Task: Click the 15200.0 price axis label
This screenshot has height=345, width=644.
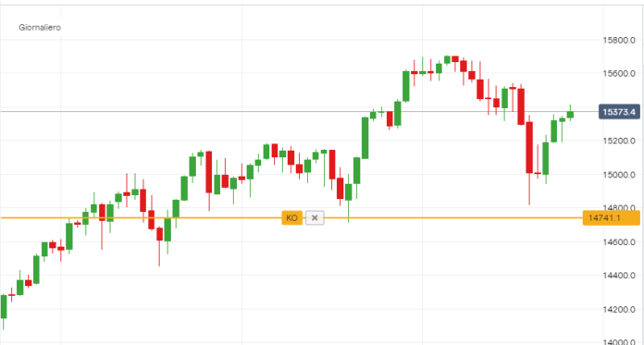Action: coord(619,141)
